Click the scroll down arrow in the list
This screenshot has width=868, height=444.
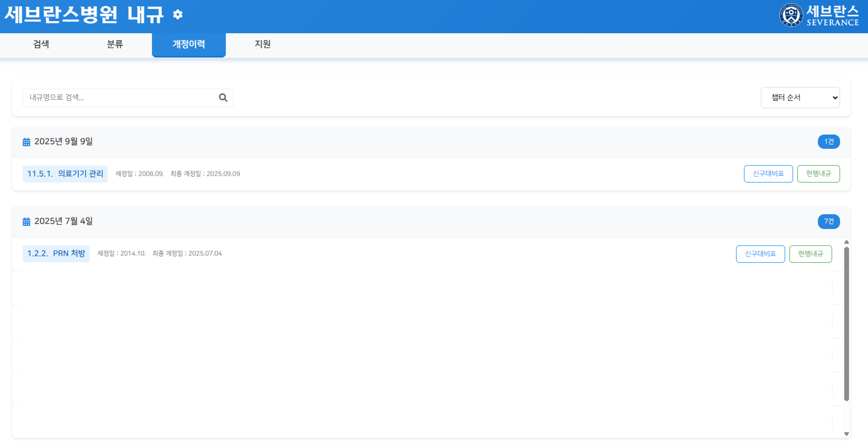tap(846, 434)
